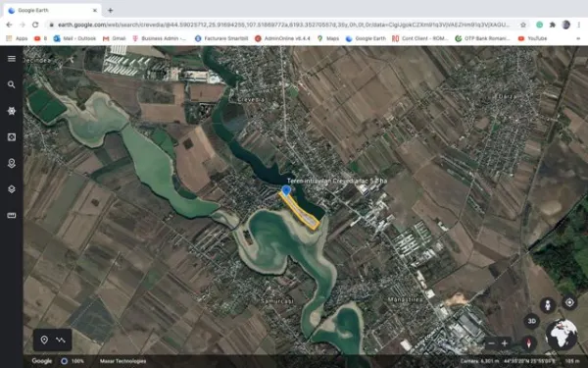
Task: Open the Gmail bookmark
Action: pos(115,38)
